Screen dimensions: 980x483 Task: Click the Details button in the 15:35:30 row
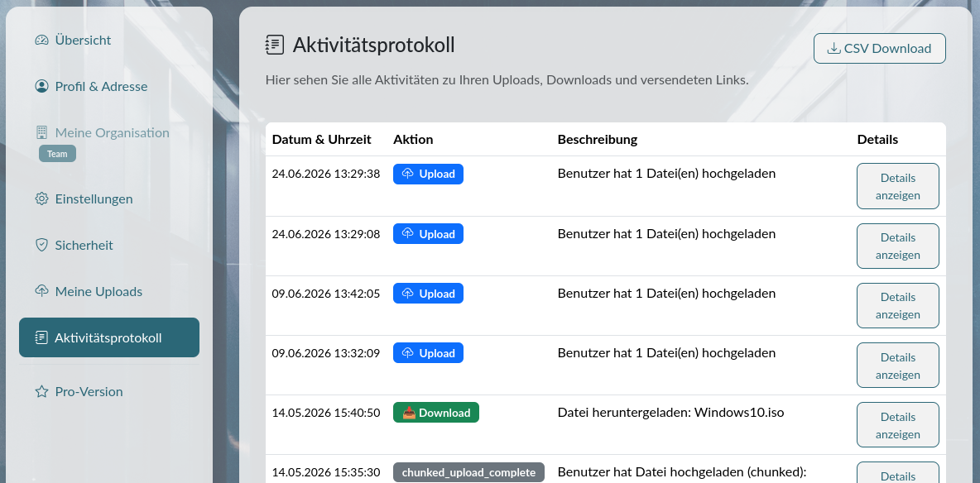tap(897, 473)
